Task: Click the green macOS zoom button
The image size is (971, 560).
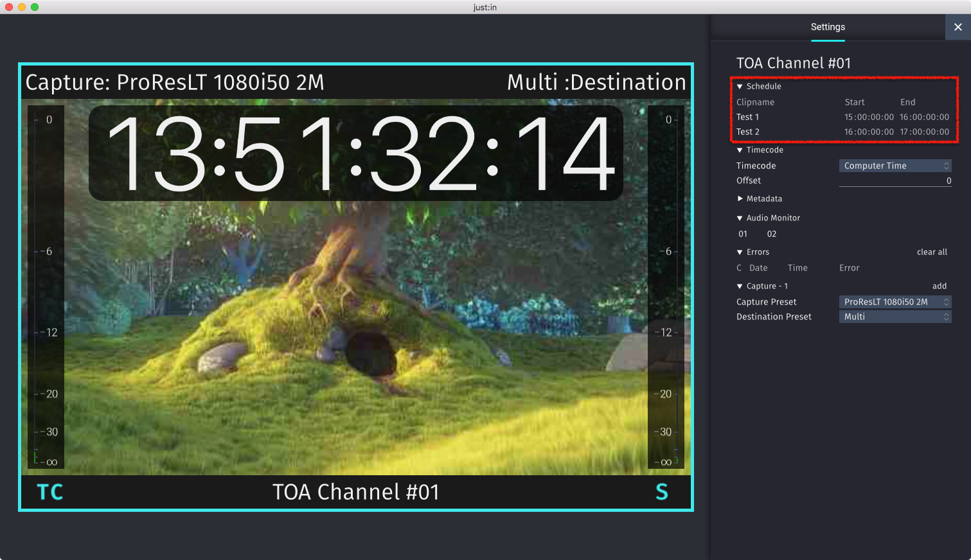Action: [x=35, y=7]
